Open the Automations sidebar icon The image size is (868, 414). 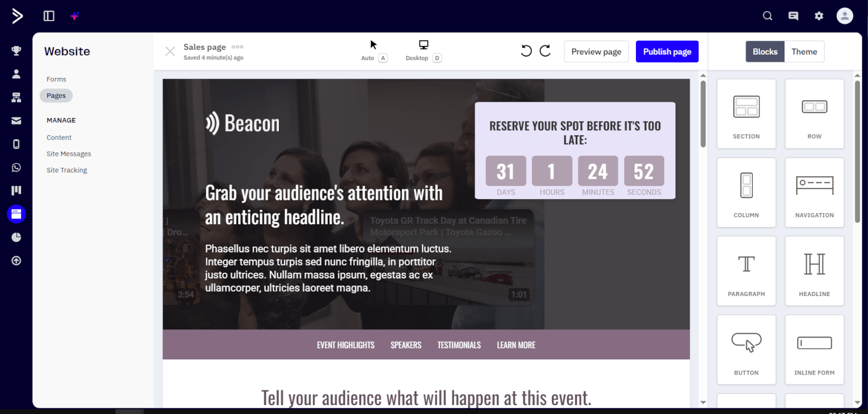click(x=16, y=96)
